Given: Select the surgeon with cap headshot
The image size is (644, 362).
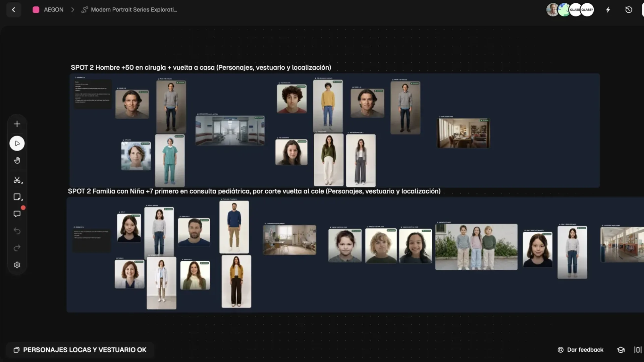Looking at the screenshot, I should (x=136, y=156).
